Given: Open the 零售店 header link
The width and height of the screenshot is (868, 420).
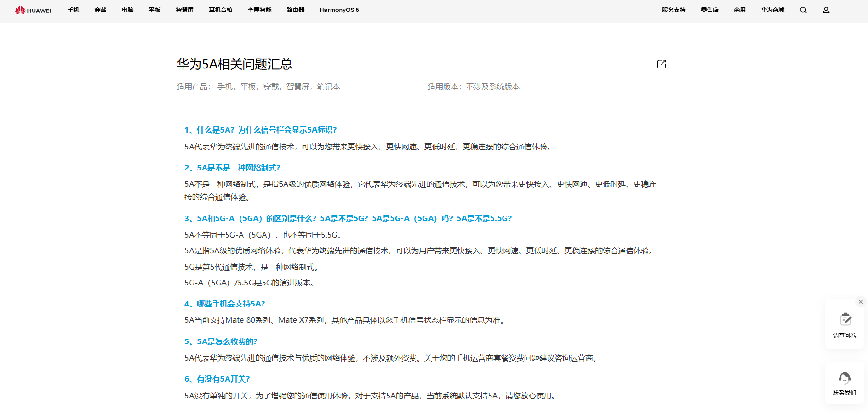Looking at the screenshot, I should click(x=709, y=10).
